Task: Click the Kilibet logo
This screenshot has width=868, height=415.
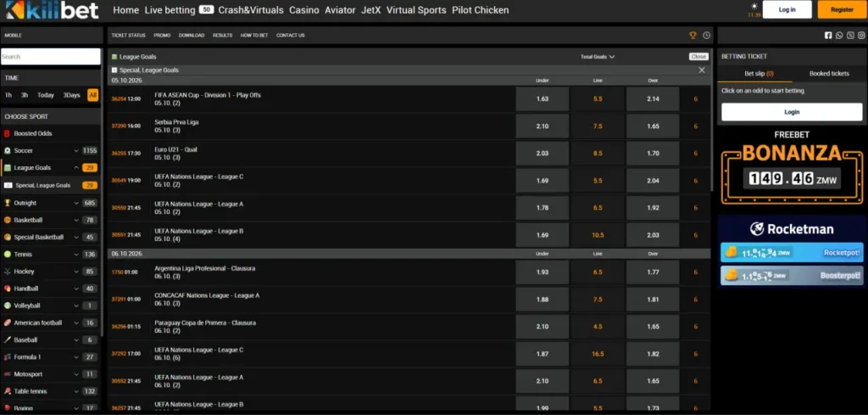Action: tap(52, 10)
